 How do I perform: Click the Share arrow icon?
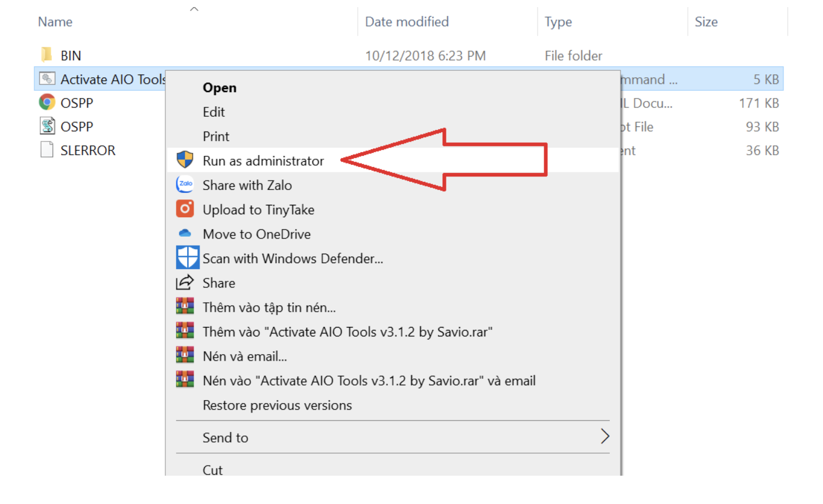185,283
